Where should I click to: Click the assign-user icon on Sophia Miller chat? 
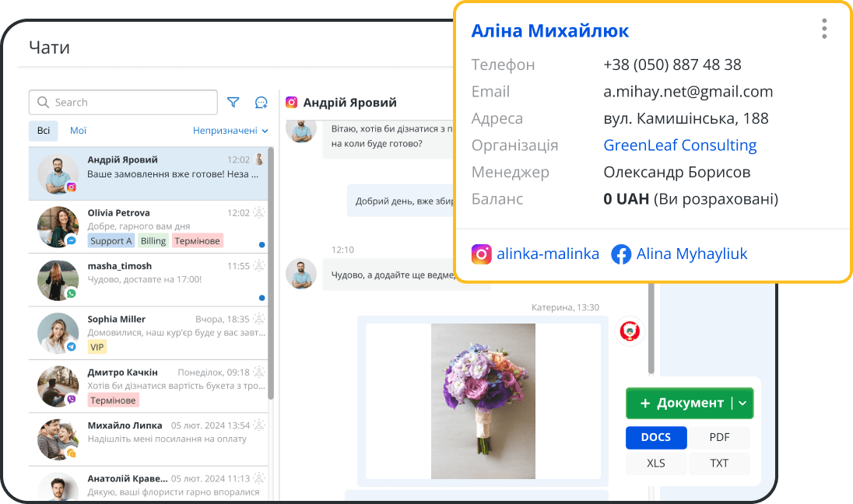[259, 319]
